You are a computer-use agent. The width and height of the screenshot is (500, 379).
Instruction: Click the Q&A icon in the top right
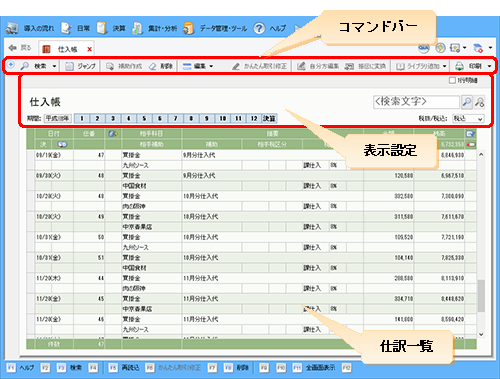[x=424, y=48]
